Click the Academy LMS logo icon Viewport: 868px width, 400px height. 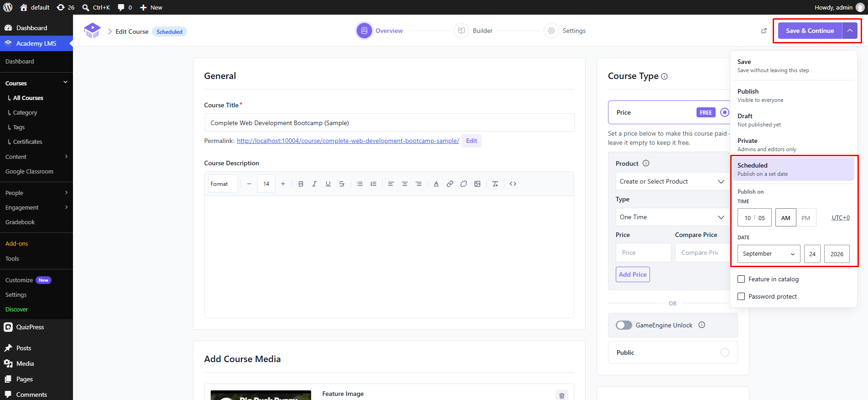click(x=92, y=31)
